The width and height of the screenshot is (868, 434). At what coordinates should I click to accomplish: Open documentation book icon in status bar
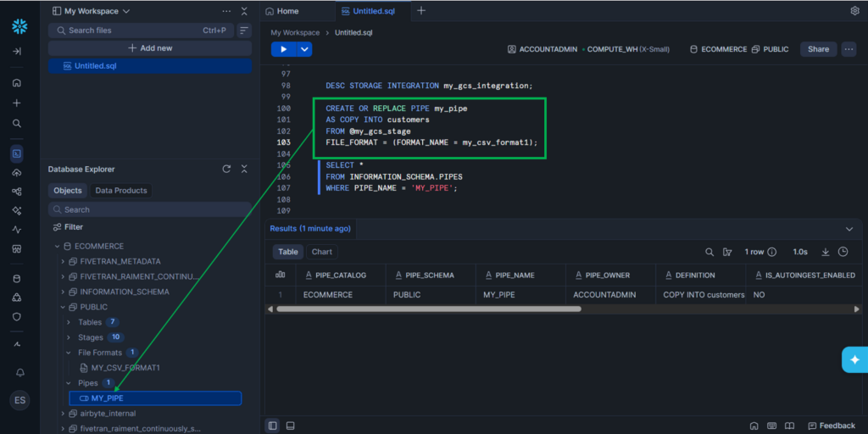tap(789, 426)
